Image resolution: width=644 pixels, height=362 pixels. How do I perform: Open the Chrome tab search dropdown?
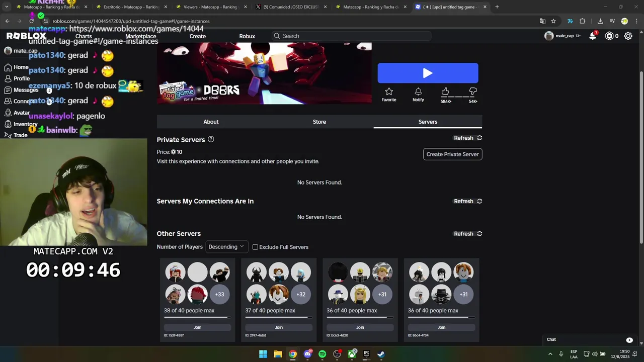coord(7,7)
